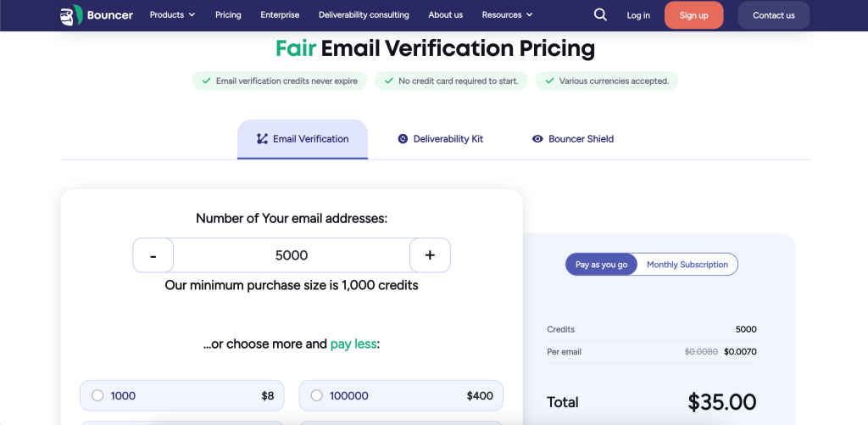
Task: Expand the Products dropdown menu
Action: point(172,15)
